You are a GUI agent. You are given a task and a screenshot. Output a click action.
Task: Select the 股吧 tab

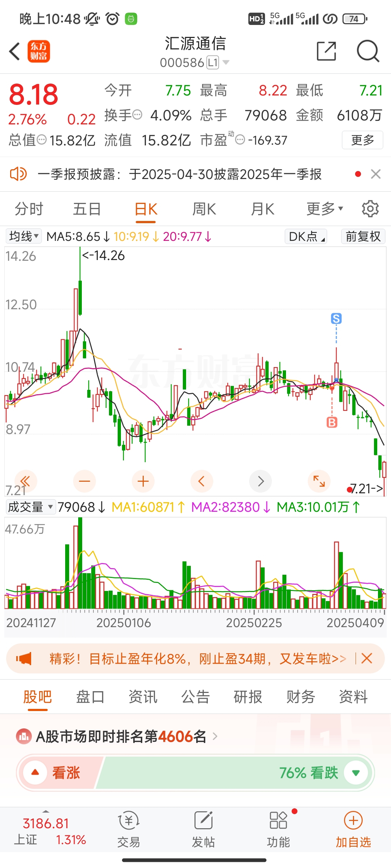tap(38, 697)
